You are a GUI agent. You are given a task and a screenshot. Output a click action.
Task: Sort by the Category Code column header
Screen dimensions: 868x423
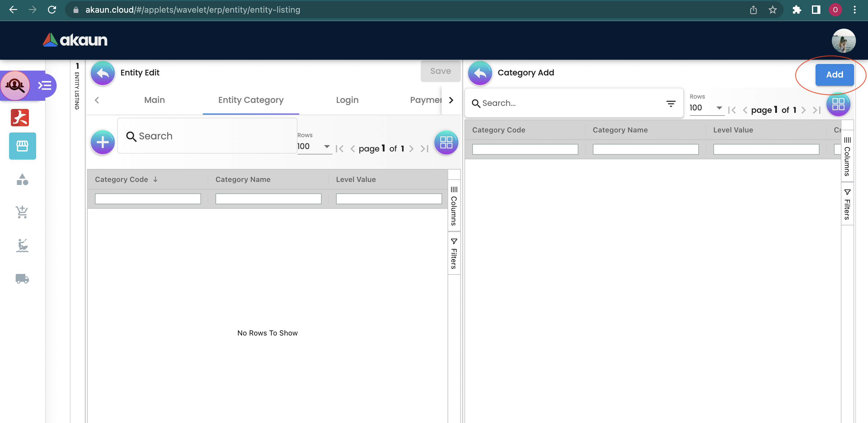point(121,180)
